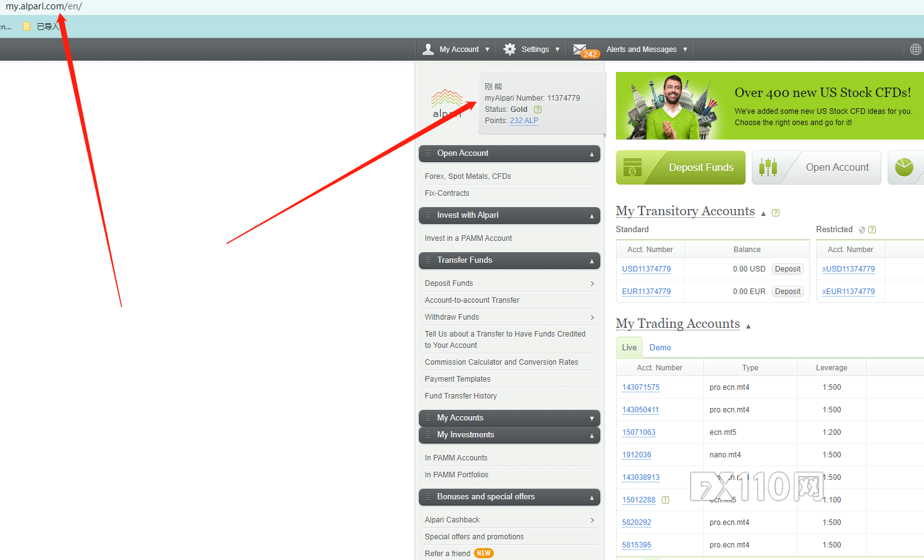Click the Gold status help icon
The width and height of the screenshot is (924, 560).
(538, 109)
